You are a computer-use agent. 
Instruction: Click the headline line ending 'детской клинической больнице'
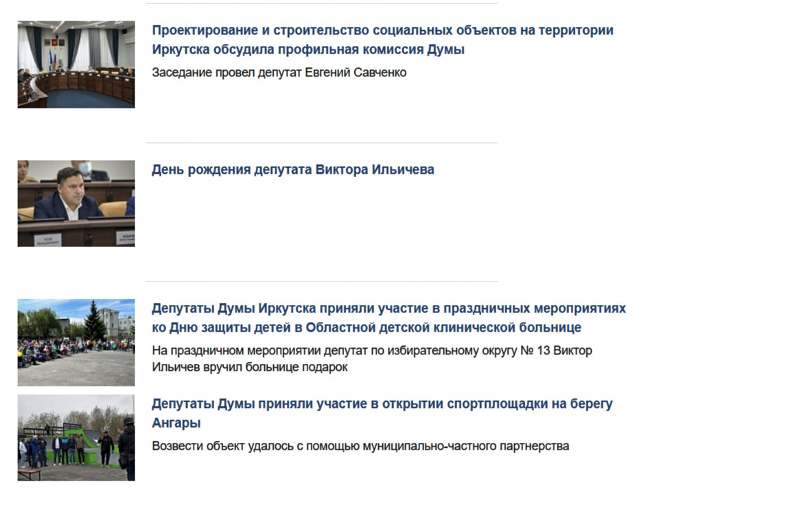point(367,328)
